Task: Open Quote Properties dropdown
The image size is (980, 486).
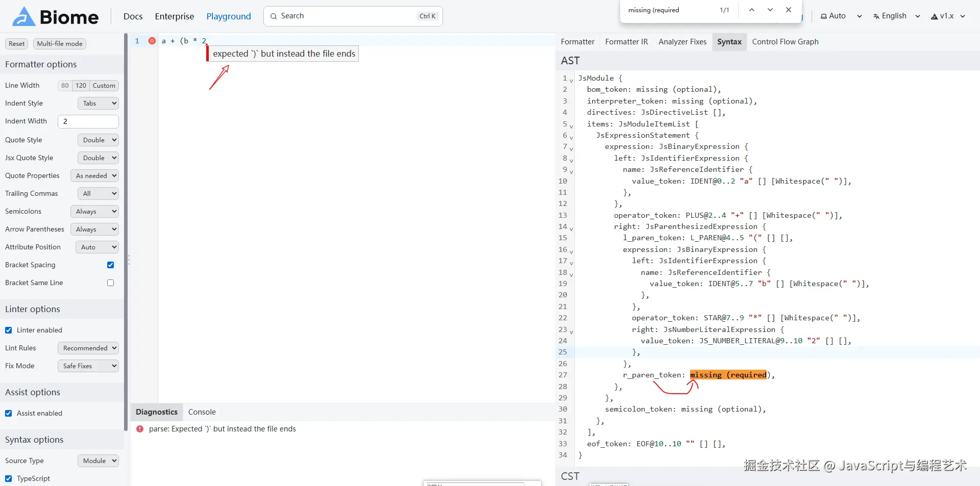Action: click(x=94, y=175)
